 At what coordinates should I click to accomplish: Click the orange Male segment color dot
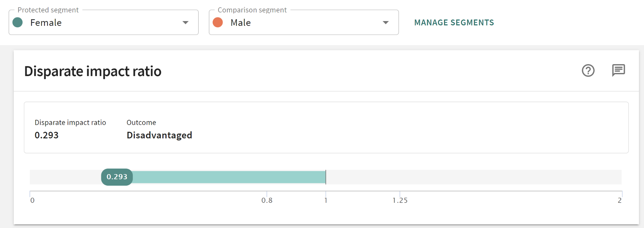218,22
